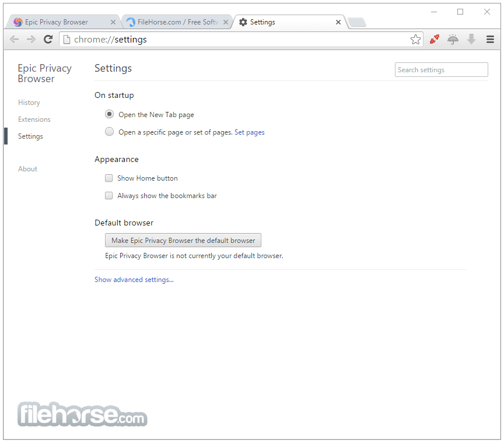The width and height of the screenshot is (504, 444).
Task: Bookmark this page with the star
Action: click(415, 40)
